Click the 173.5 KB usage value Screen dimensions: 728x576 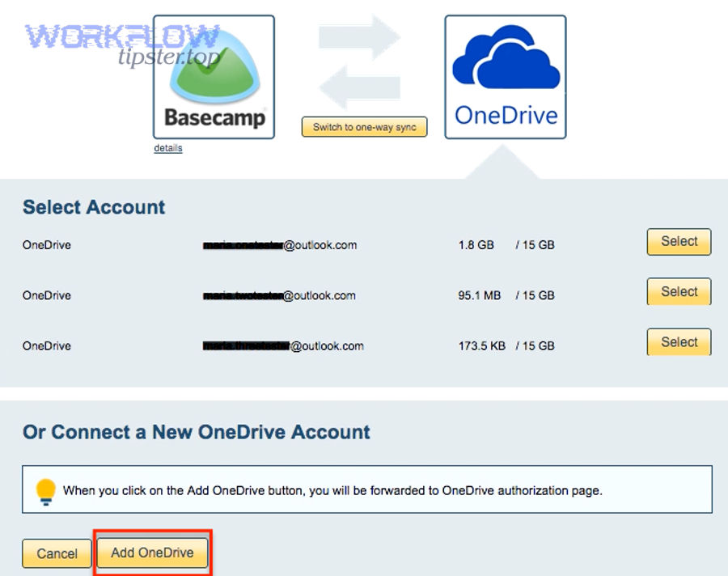[x=481, y=346]
